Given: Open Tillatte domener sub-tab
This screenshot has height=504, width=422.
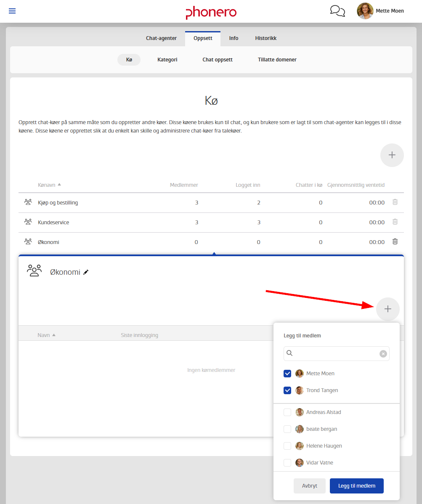Looking at the screenshot, I should click(277, 59).
